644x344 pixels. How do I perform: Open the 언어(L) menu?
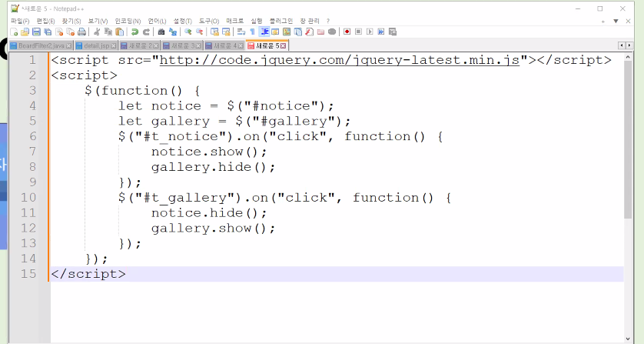[158, 21]
